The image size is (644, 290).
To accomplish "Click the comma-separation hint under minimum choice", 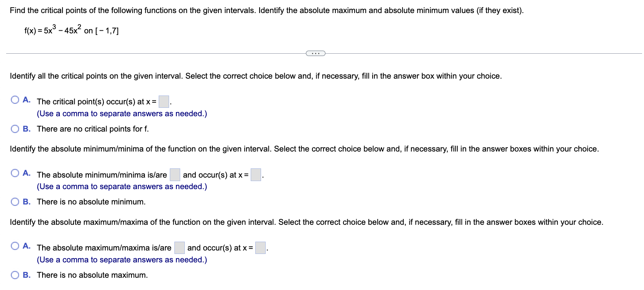I will 122,186.
